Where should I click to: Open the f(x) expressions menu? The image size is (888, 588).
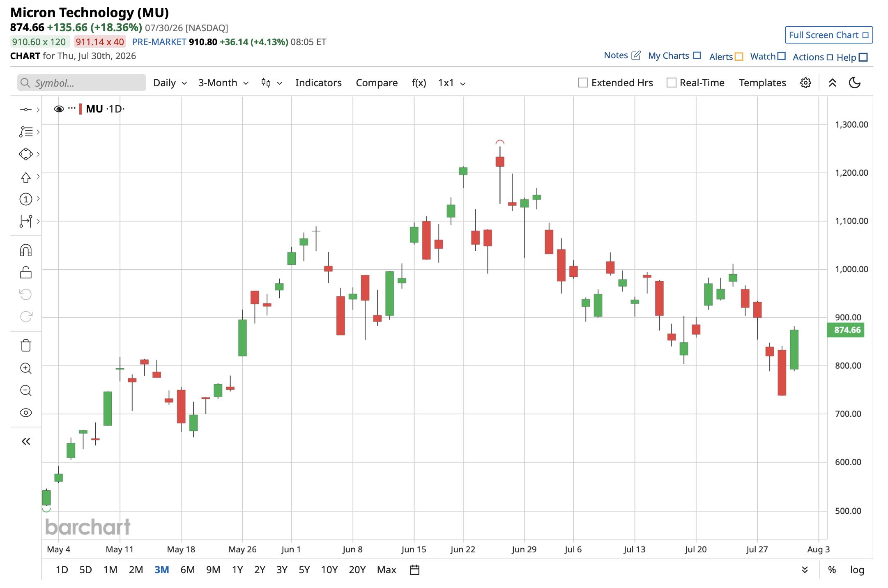(419, 83)
